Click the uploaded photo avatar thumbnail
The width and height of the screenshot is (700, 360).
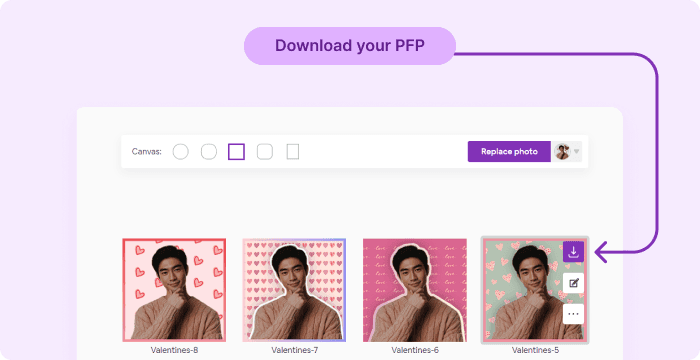pos(562,151)
